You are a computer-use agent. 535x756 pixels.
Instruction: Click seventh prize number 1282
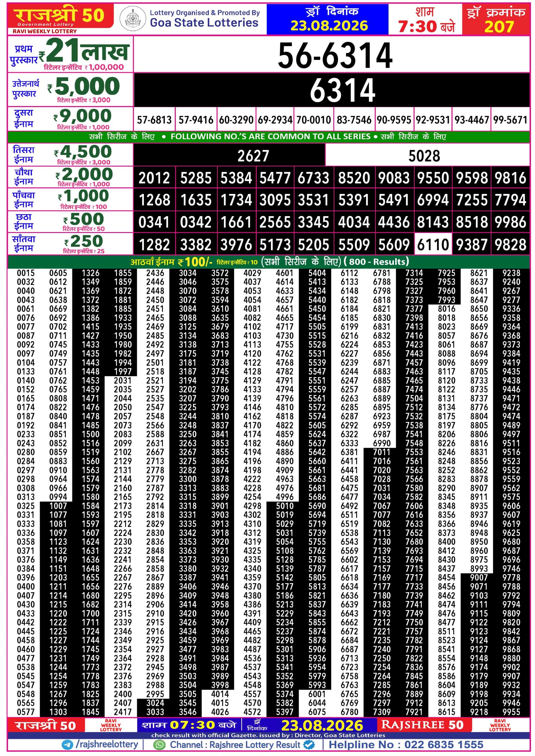(154, 245)
